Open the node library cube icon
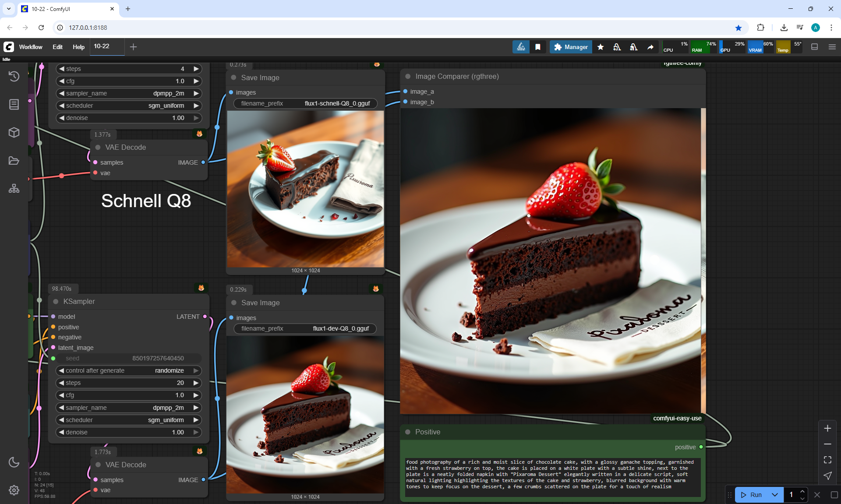This screenshot has height=504, width=841. 14,132
